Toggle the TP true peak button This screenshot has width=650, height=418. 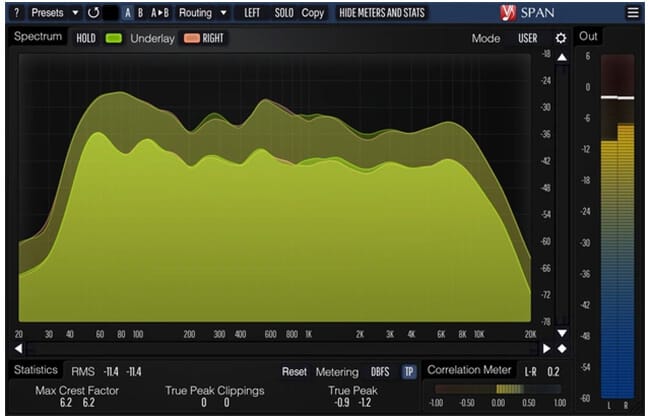pyautogui.click(x=409, y=372)
